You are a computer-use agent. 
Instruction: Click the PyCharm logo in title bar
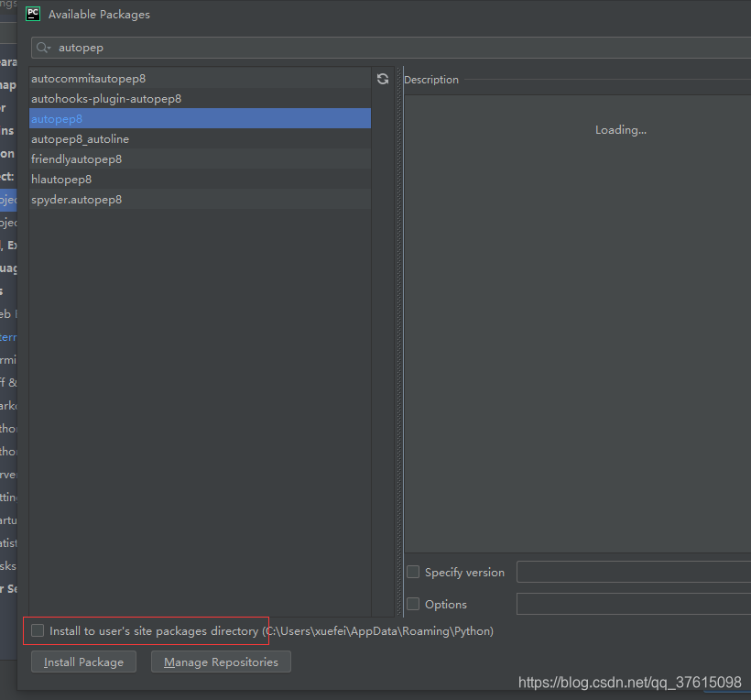[33, 14]
